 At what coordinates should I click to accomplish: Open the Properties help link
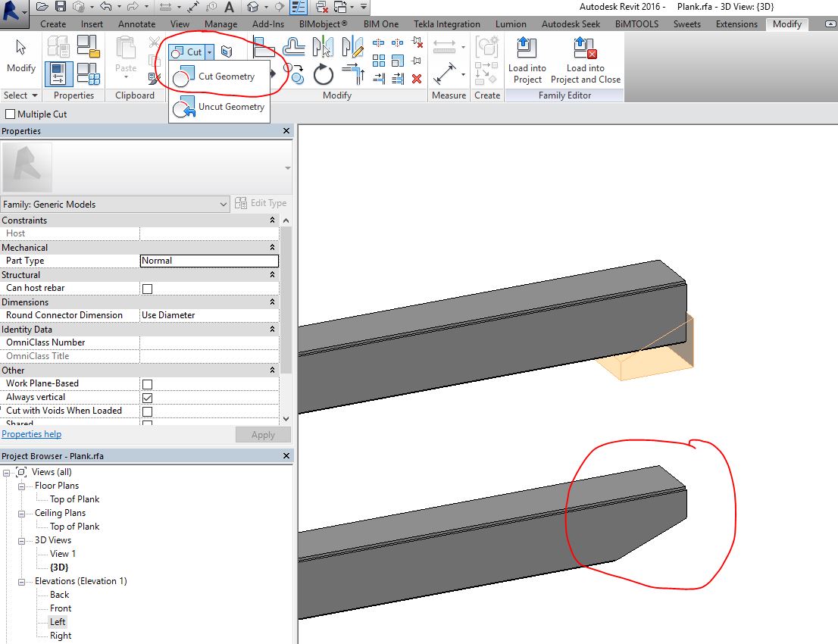click(31, 434)
